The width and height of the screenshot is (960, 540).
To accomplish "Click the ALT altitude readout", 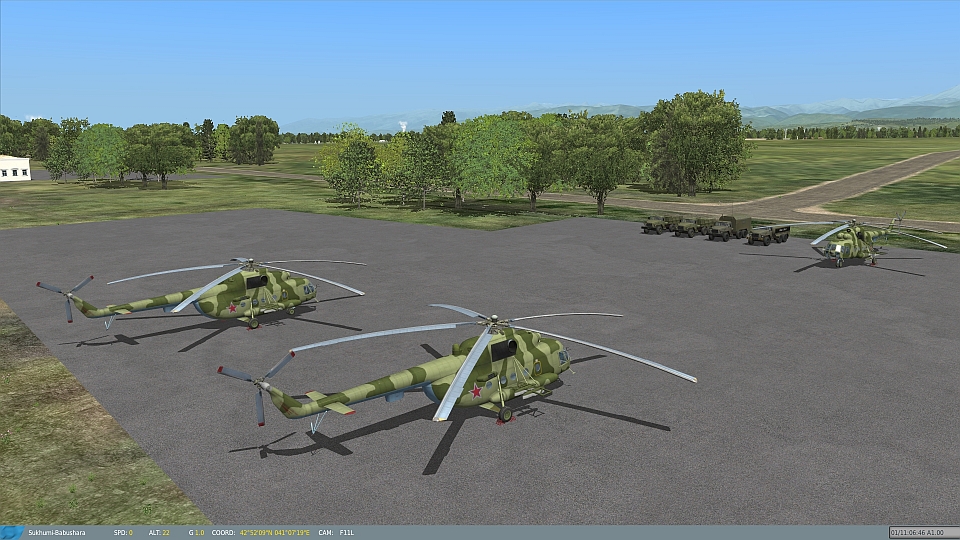I will (x=160, y=532).
